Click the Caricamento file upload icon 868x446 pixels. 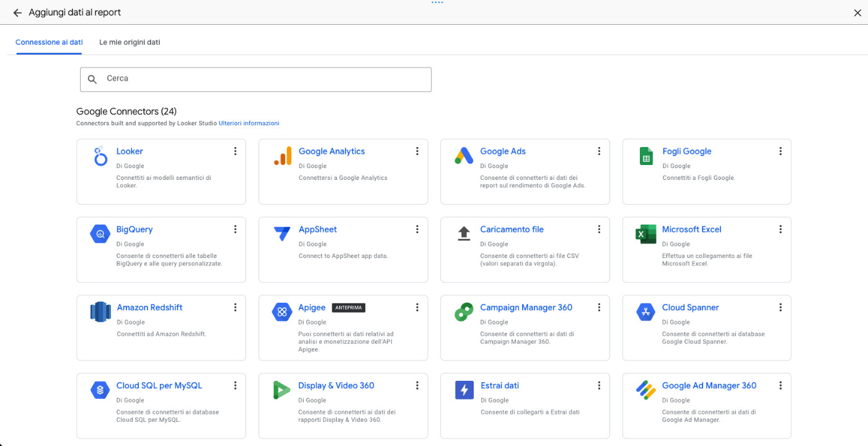(x=464, y=234)
